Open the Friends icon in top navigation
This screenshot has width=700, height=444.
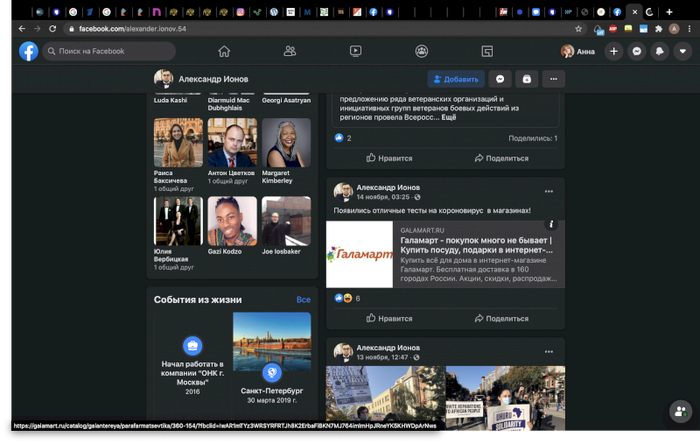(x=290, y=51)
